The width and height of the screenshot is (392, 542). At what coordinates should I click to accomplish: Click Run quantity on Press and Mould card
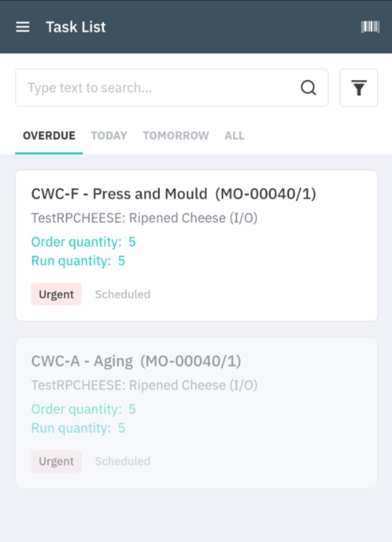tap(78, 261)
